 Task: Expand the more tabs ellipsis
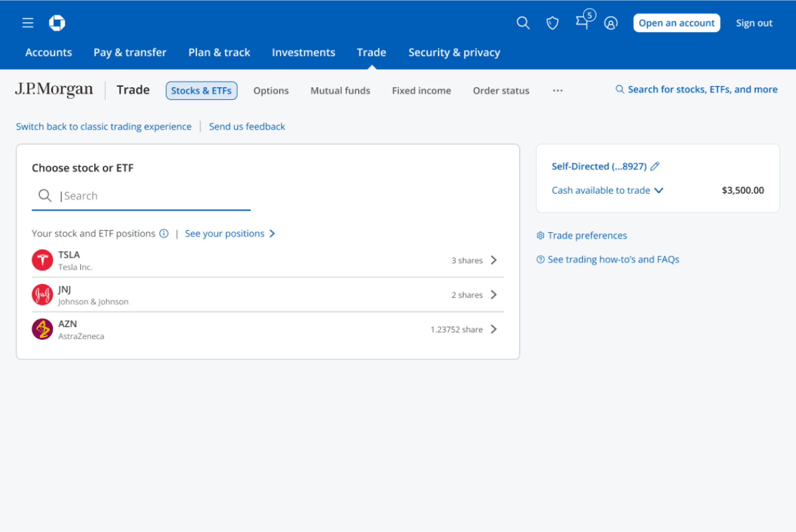pos(558,91)
